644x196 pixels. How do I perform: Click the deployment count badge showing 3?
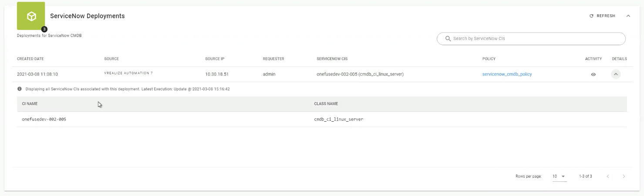[44, 30]
